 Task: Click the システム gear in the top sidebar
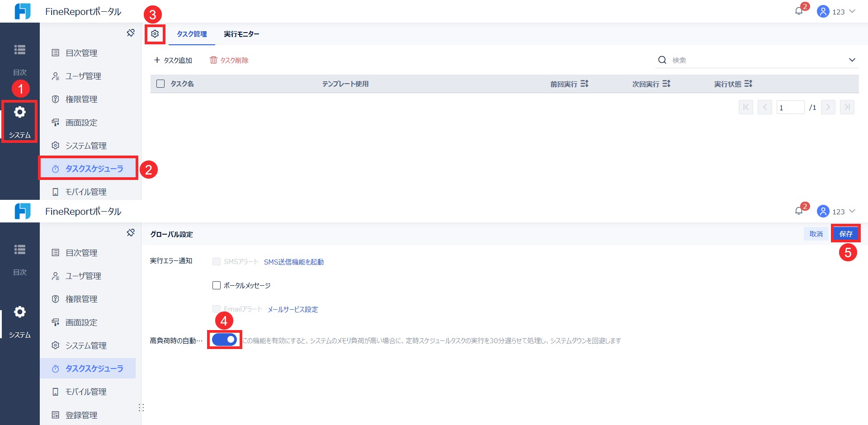(20, 112)
